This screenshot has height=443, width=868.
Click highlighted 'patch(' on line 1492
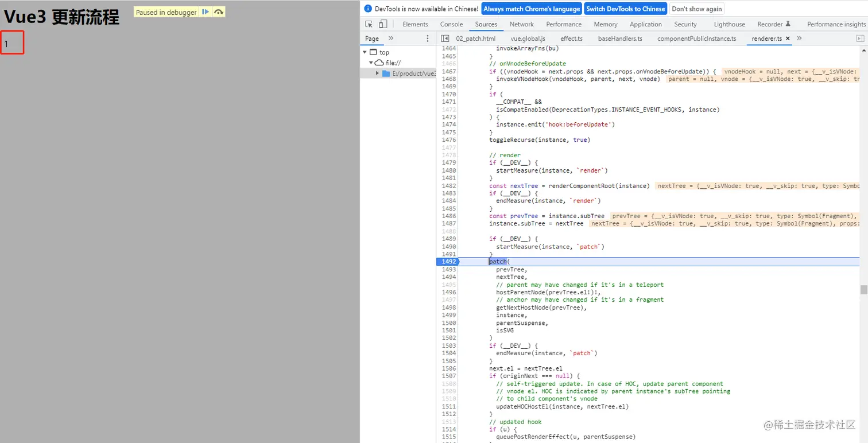tap(499, 262)
